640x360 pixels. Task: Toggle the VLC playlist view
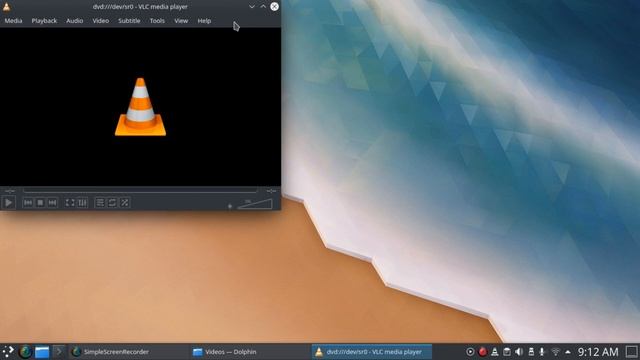pos(100,202)
